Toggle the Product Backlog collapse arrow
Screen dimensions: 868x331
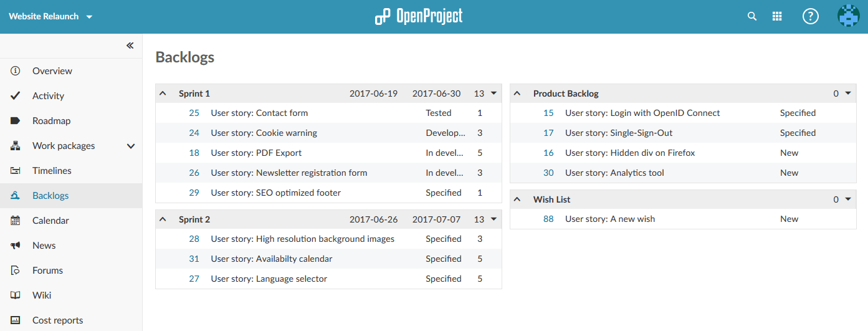tap(517, 94)
